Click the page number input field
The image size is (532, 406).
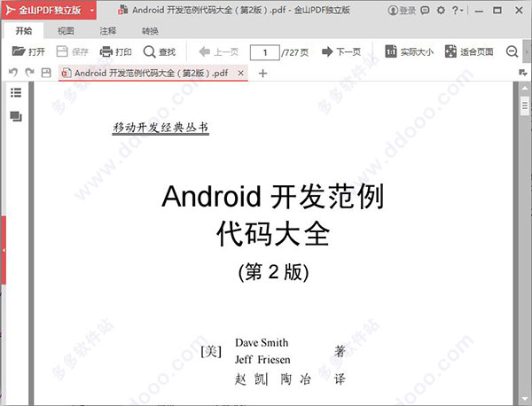(x=264, y=52)
